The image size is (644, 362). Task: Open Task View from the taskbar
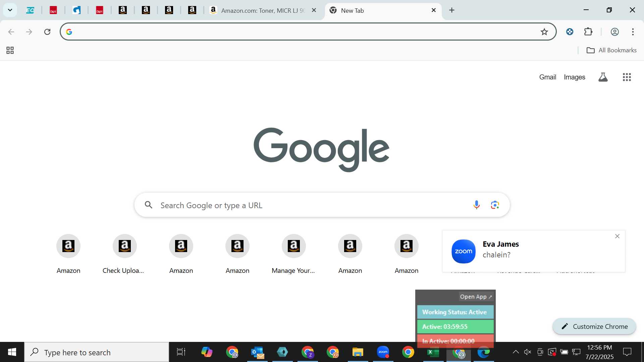coord(181,352)
